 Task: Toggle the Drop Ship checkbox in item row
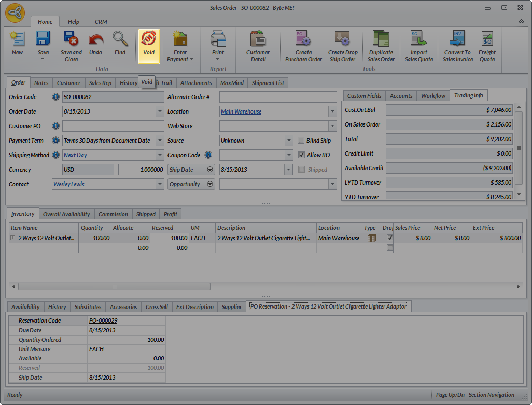(x=389, y=238)
